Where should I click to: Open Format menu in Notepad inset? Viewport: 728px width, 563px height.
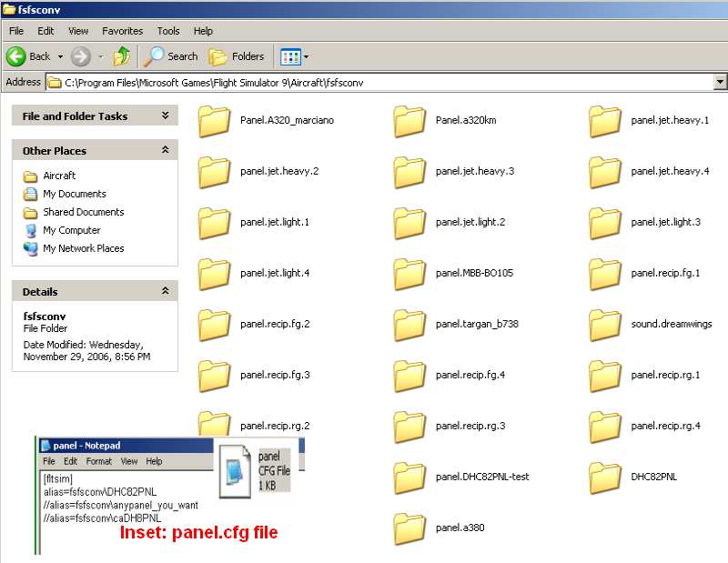[x=99, y=461]
